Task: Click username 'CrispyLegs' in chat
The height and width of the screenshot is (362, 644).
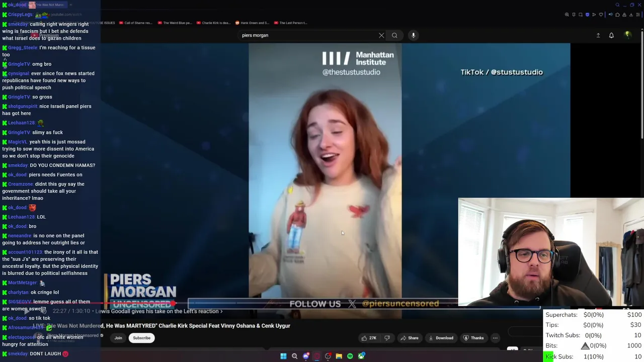Action: [20, 15]
